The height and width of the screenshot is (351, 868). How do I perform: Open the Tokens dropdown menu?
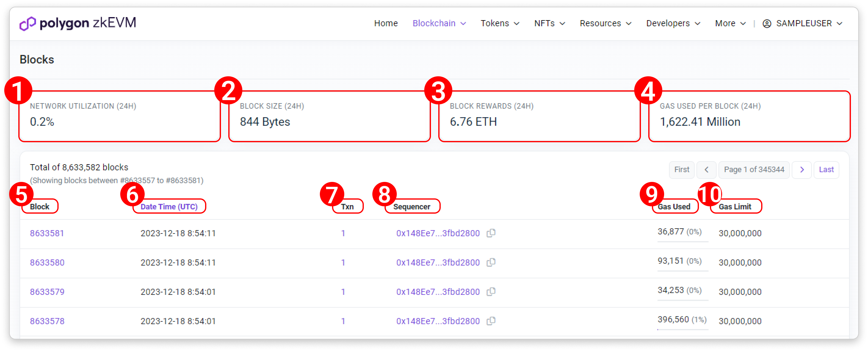pyautogui.click(x=500, y=23)
